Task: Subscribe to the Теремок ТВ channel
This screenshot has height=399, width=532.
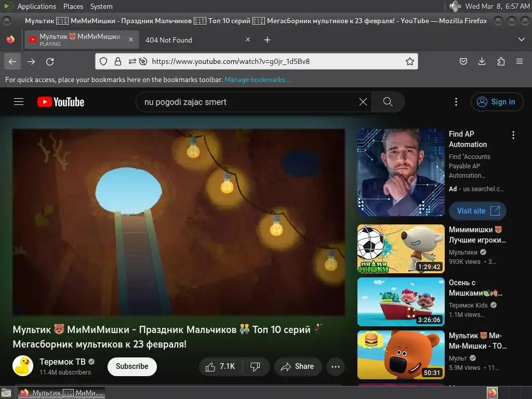Action: [132, 366]
